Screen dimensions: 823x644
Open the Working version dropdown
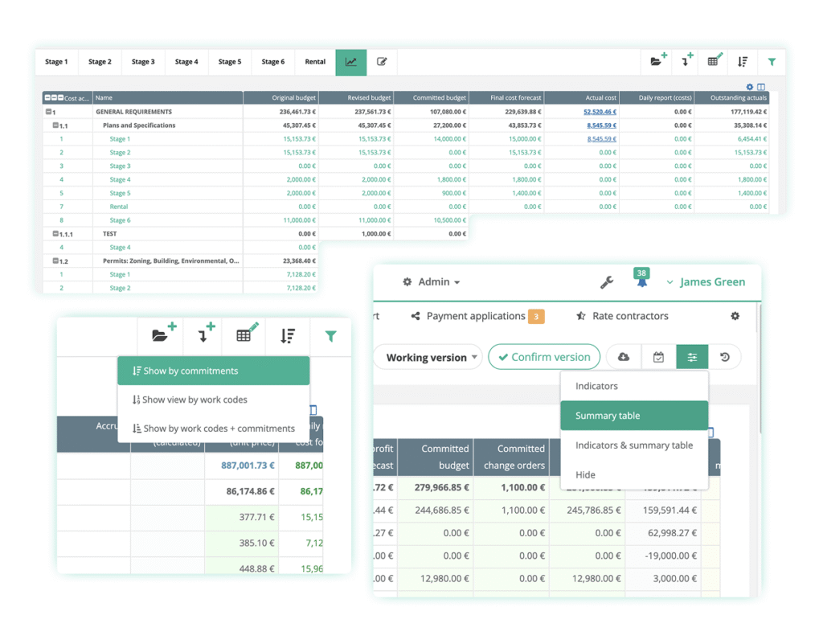click(x=427, y=356)
